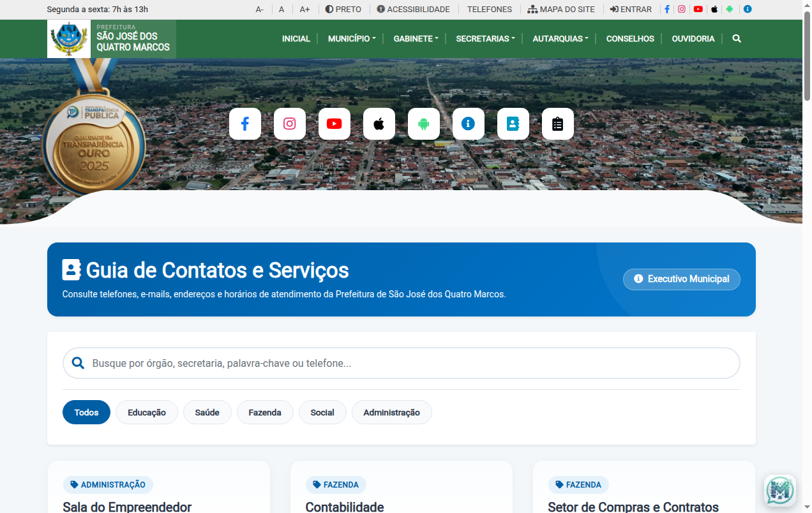Open the Instagram icon in the top bar

tap(682, 10)
